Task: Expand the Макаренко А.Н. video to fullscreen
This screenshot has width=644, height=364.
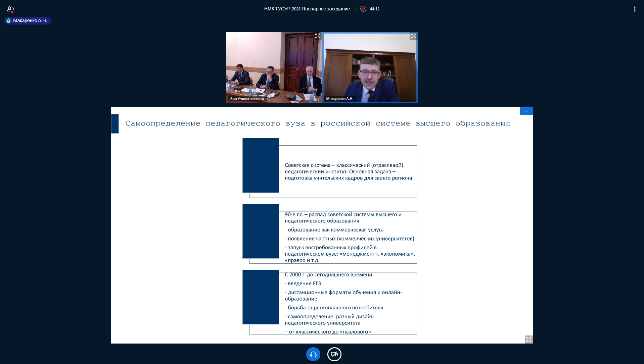Action: point(413,36)
